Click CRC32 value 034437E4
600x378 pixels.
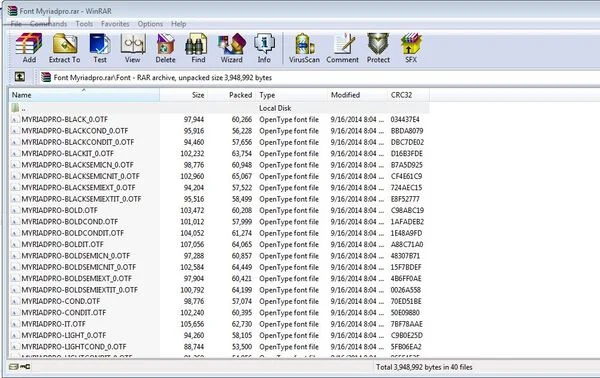[x=405, y=119]
